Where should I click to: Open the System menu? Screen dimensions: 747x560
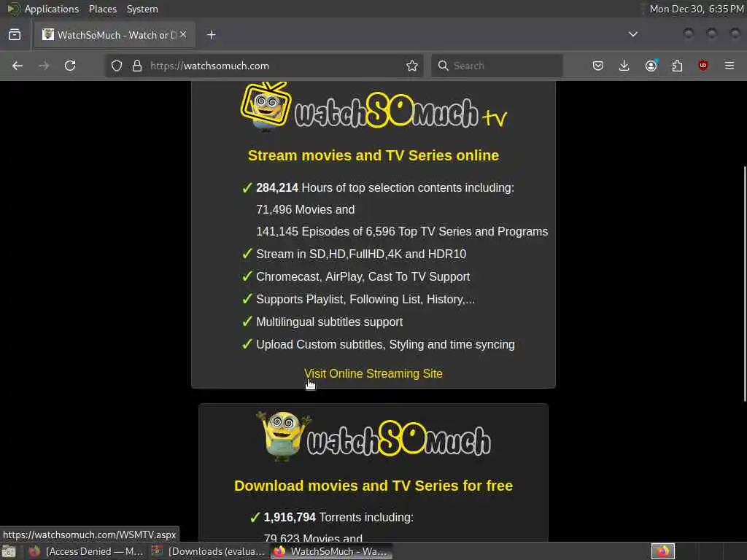[x=142, y=9]
